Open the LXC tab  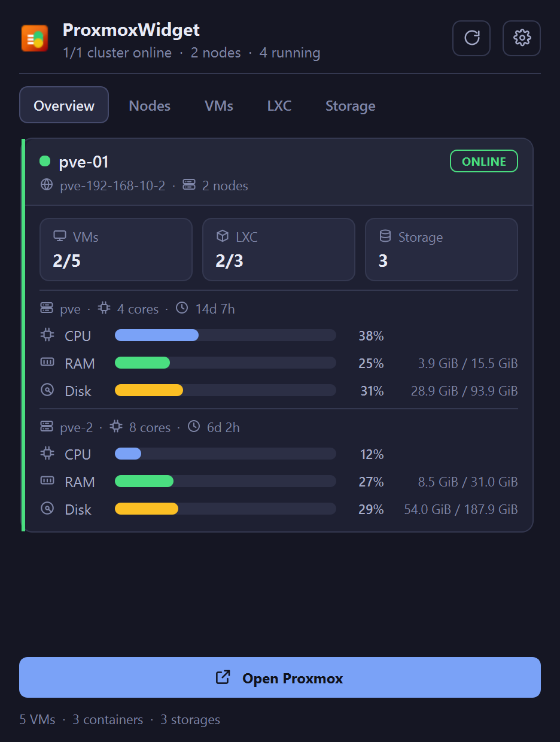(x=279, y=105)
